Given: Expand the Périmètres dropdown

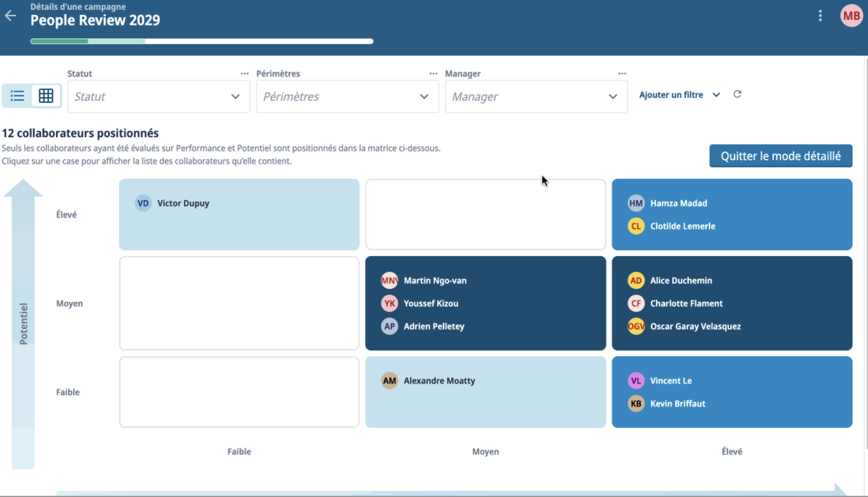Looking at the screenshot, I should tap(348, 97).
